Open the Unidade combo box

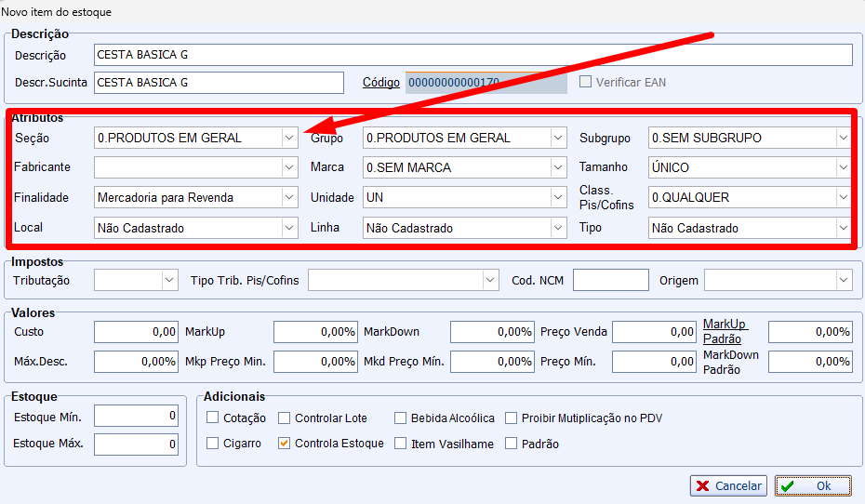pos(557,197)
